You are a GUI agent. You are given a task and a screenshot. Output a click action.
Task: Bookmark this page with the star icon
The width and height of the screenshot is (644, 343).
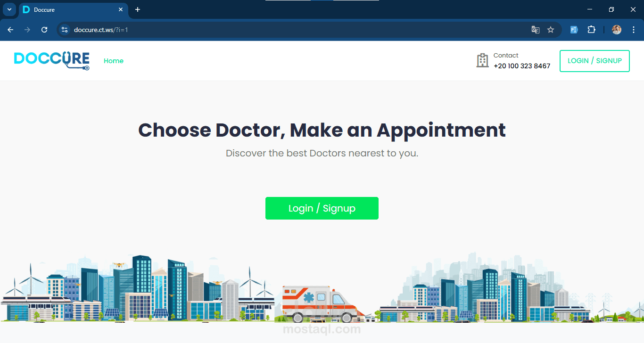tap(551, 30)
